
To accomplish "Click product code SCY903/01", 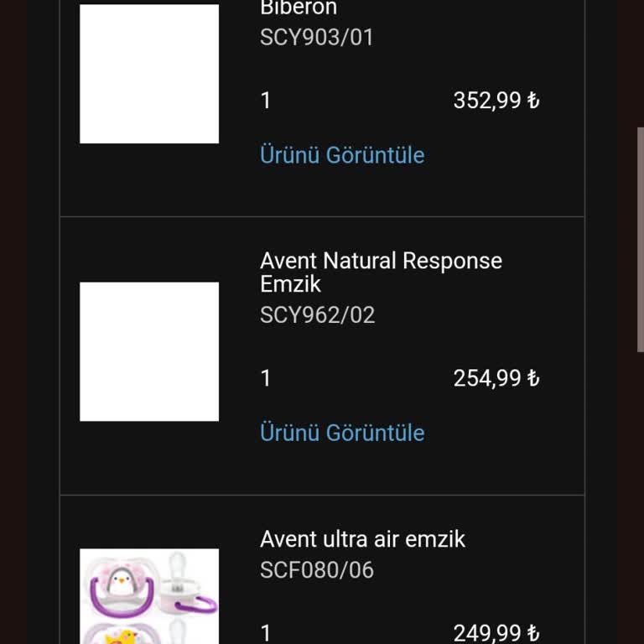I will click(317, 38).
